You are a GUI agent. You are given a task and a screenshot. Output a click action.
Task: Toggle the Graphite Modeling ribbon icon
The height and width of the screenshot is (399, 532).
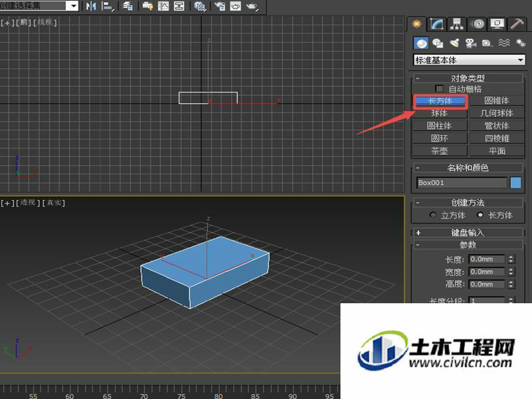click(147, 6)
